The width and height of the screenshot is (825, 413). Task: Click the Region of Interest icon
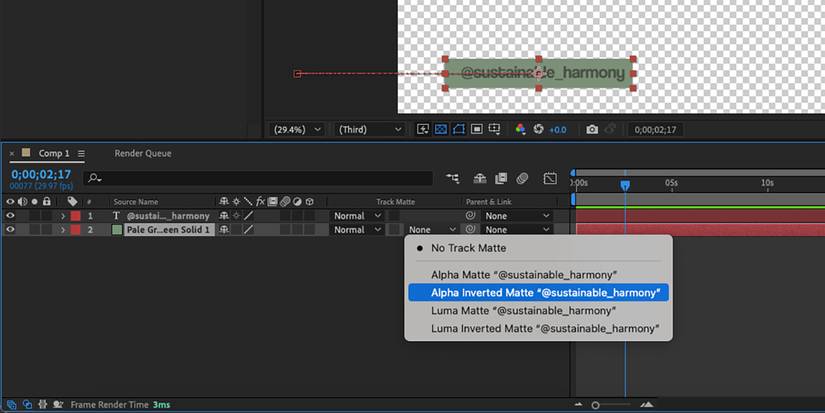(477, 129)
